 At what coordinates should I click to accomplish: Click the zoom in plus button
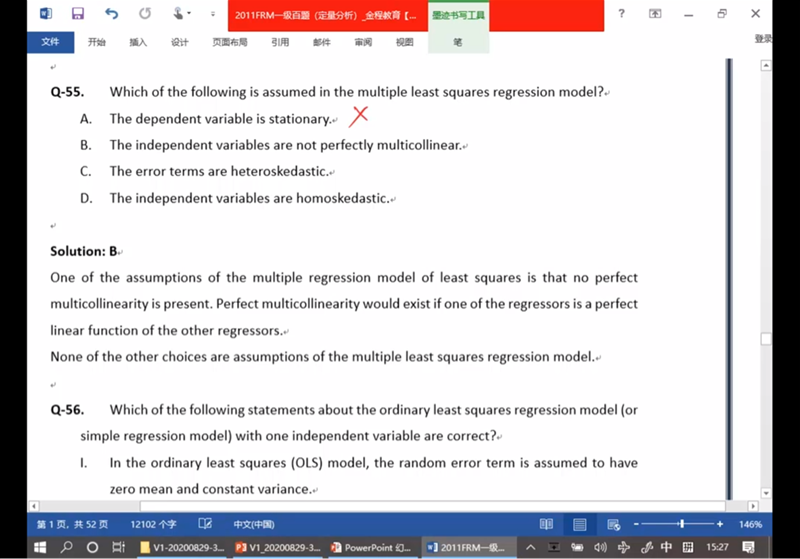(x=719, y=524)
